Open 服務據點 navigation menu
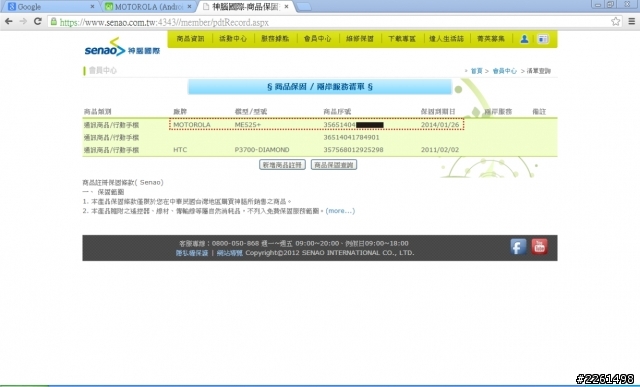The image size is (640, 387). 275,39
